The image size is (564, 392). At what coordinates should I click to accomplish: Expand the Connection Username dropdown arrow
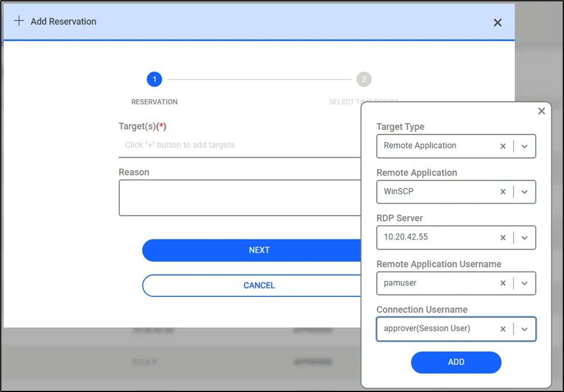524,329
